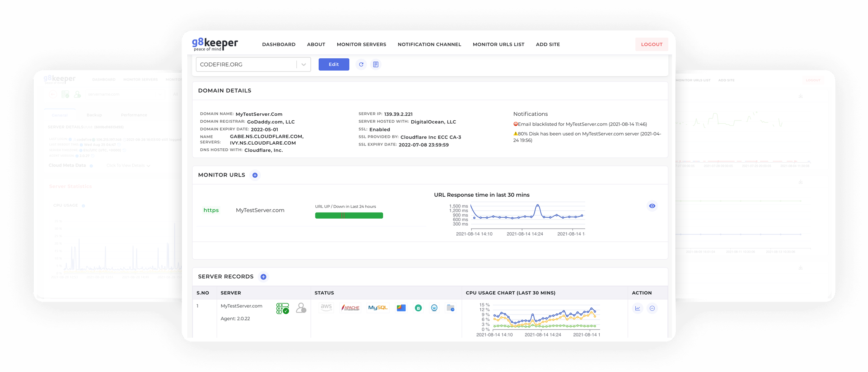Click the grey user status icon in server row
The image size is (868, 372).
(x=301, y=308)
